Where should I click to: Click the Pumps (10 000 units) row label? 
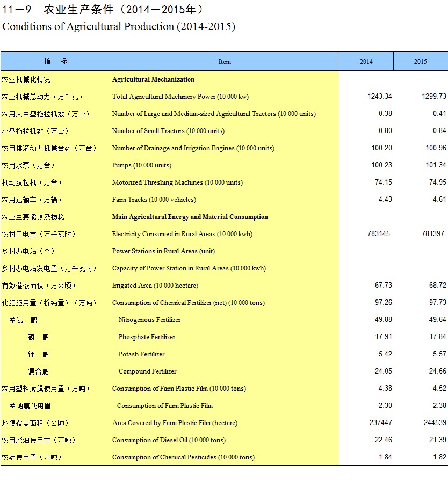point(141,165)
